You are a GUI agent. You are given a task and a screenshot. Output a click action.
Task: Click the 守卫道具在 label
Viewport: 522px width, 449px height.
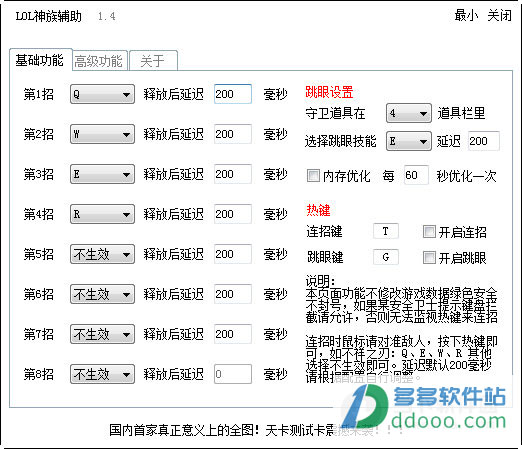335,113
